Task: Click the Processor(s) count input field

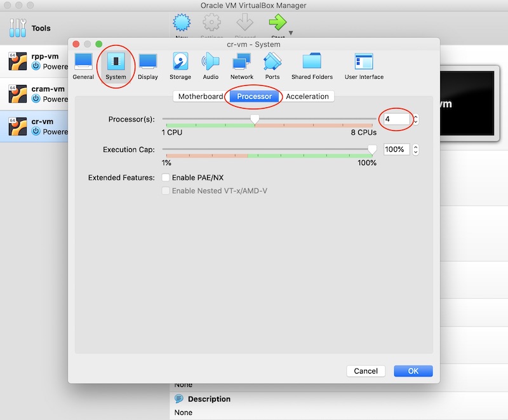Action: pos(397,119)
